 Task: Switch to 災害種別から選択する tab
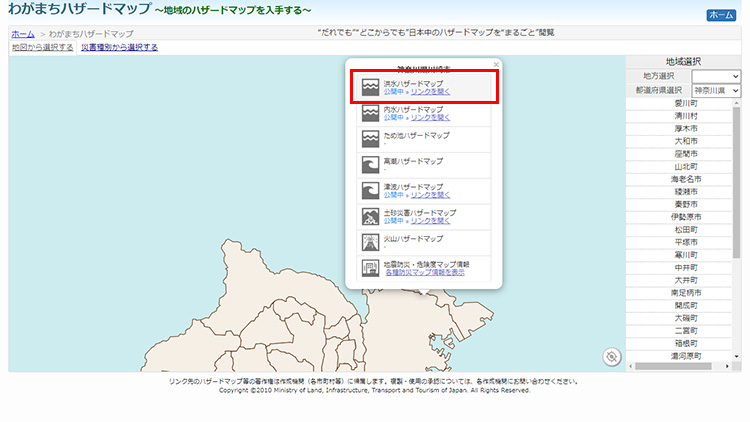[119, 47]
